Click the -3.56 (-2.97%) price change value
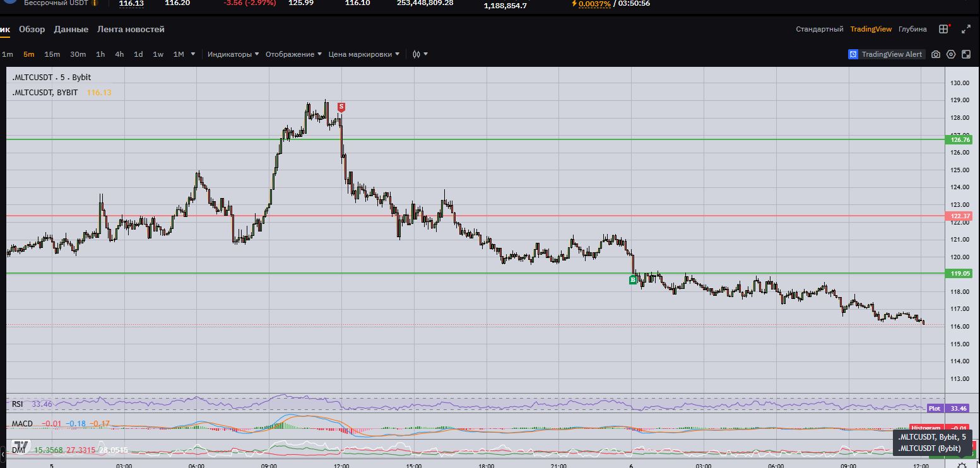 coord(249,3)
